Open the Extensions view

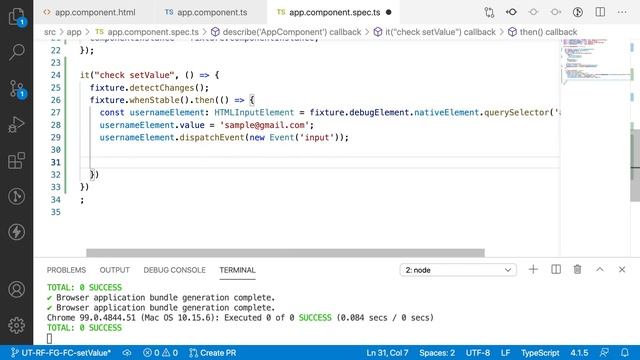[x=16, y=160]
